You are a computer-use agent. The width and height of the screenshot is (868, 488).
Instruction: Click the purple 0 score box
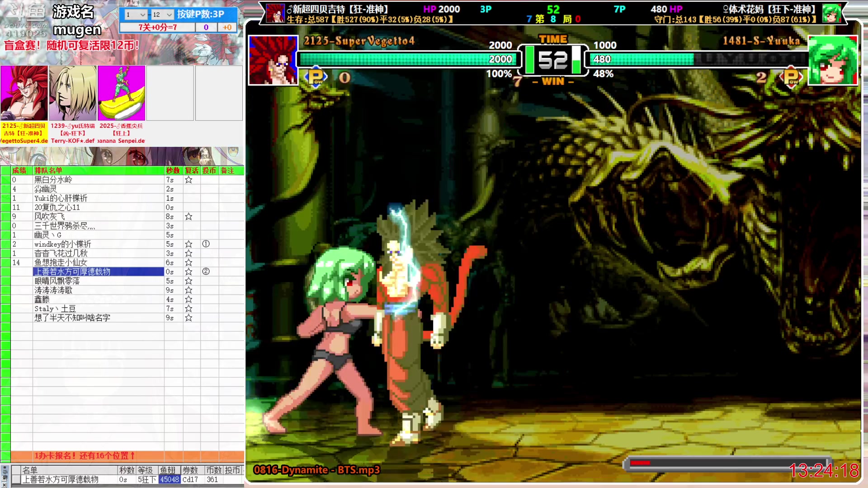click(206, 28)
